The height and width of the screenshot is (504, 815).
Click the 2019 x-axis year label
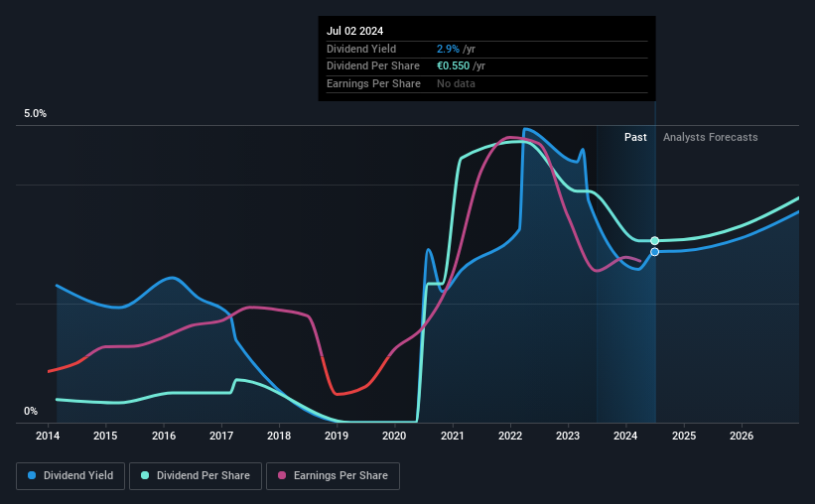pyautogui.click(x=337, y=436)
